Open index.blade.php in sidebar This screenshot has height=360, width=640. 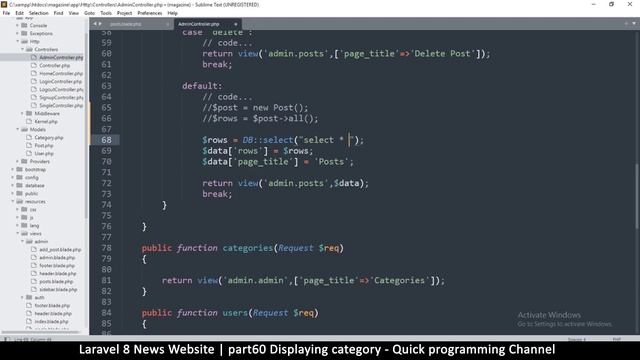click(51, 321)
